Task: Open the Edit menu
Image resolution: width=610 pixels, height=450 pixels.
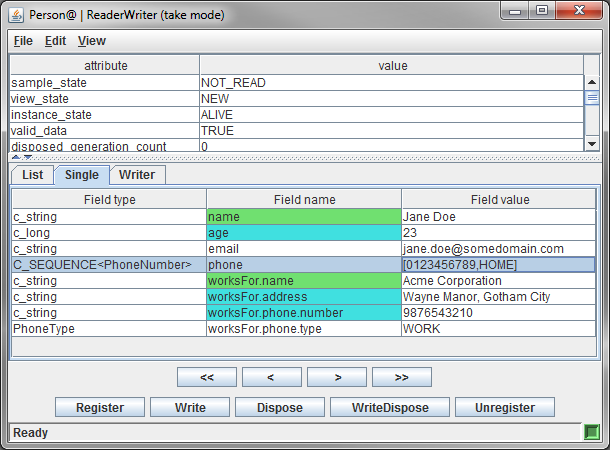Action: (x=55, y=41)
